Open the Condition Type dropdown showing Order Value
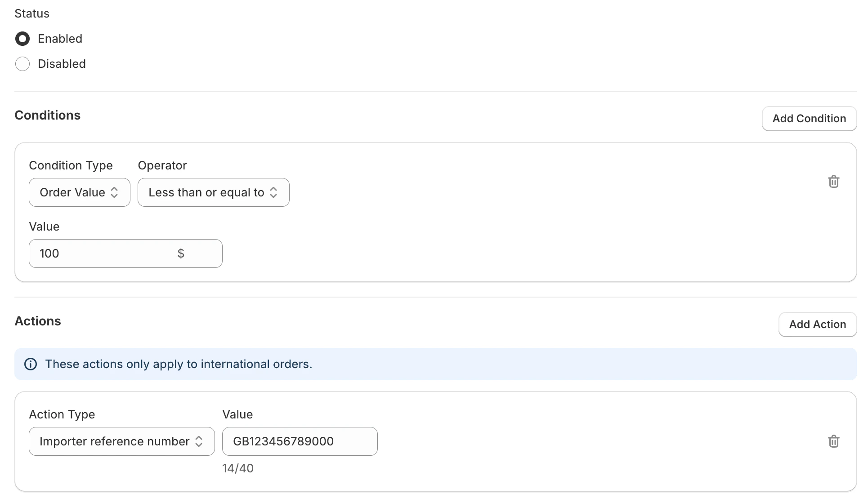868x498 pixels. 79,192
